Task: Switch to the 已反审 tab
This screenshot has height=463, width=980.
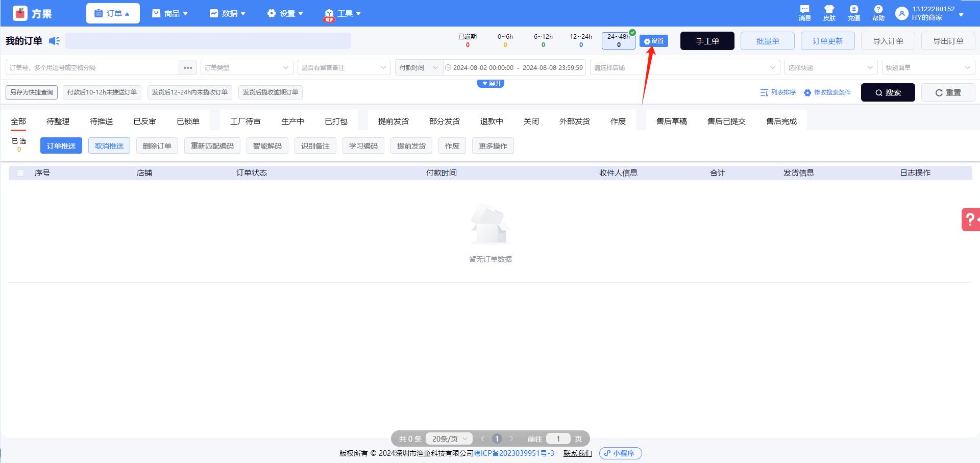Action: [144, 121]
